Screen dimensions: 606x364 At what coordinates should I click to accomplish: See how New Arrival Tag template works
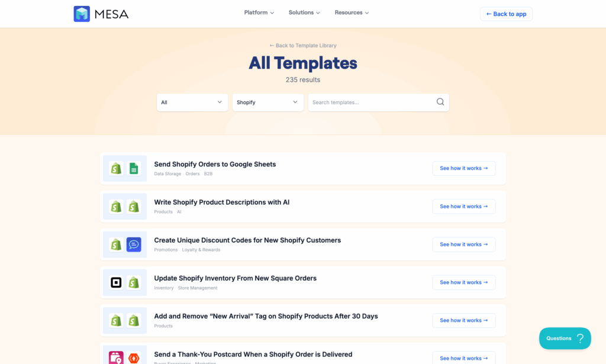[464, 320]
